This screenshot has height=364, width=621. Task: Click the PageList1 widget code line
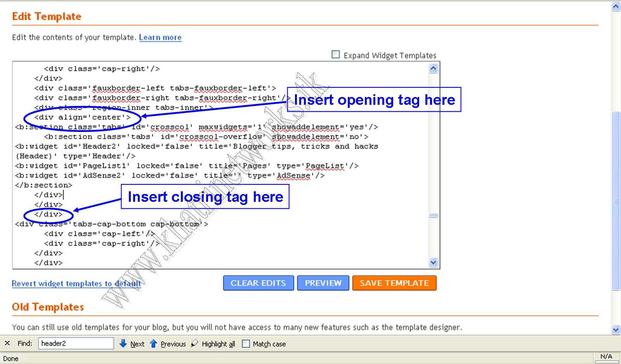(x=187, y=166)
